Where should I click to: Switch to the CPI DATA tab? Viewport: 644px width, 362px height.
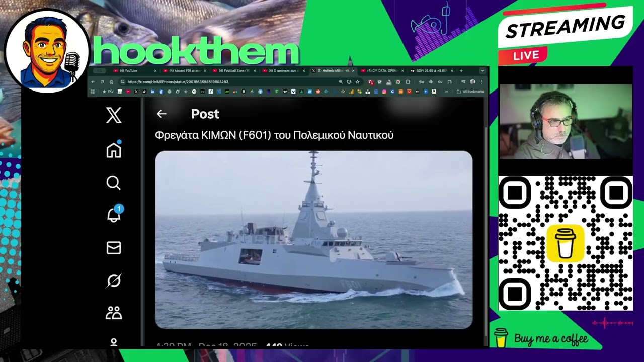(x=381, y=71)
